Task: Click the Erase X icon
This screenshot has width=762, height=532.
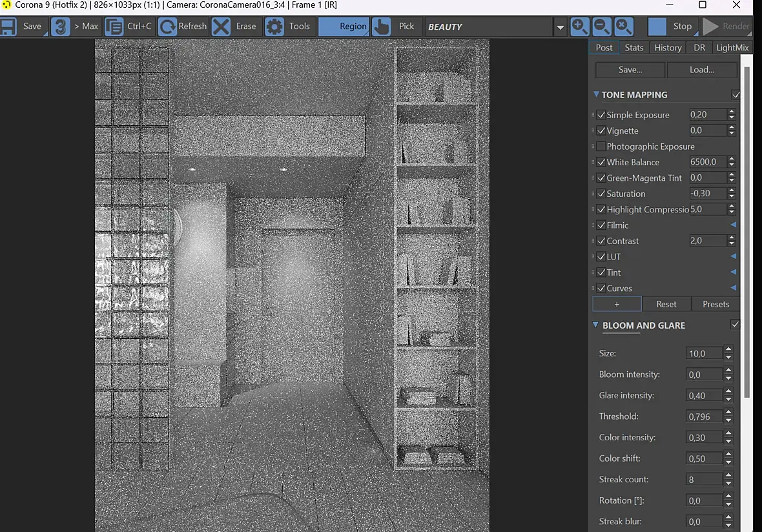Action: click(x=221, y=26)
